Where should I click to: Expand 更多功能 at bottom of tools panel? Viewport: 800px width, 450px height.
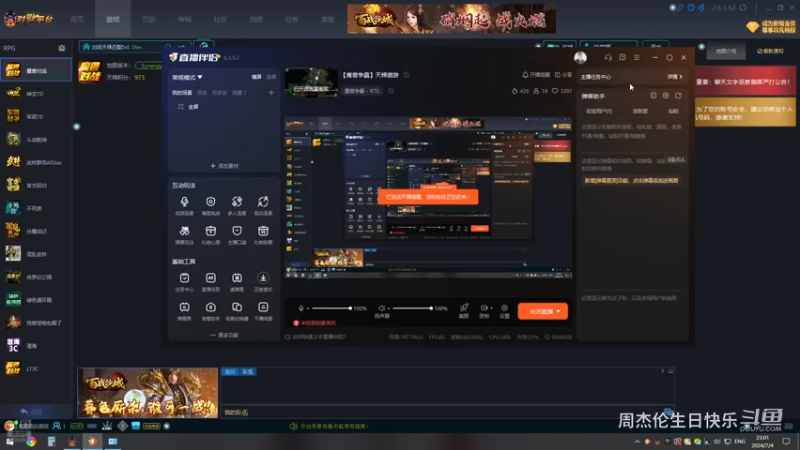[x=224, y=335]
